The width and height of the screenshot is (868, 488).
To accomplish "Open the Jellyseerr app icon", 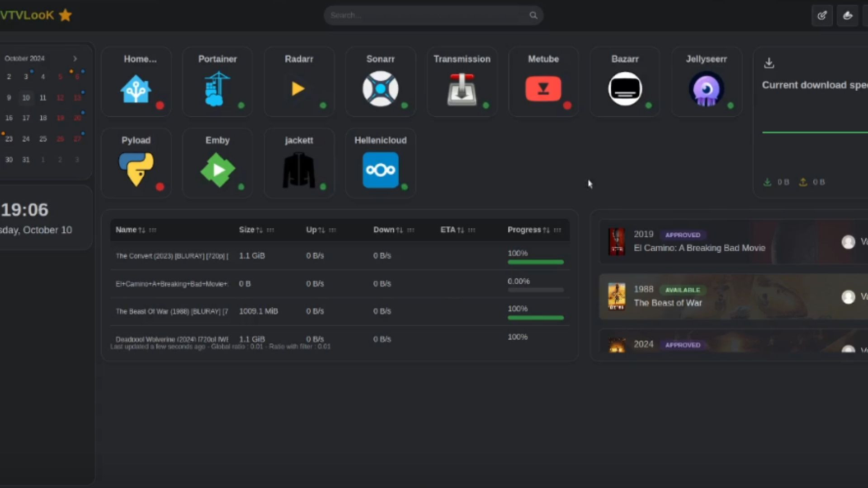I will tap(706, 89).
